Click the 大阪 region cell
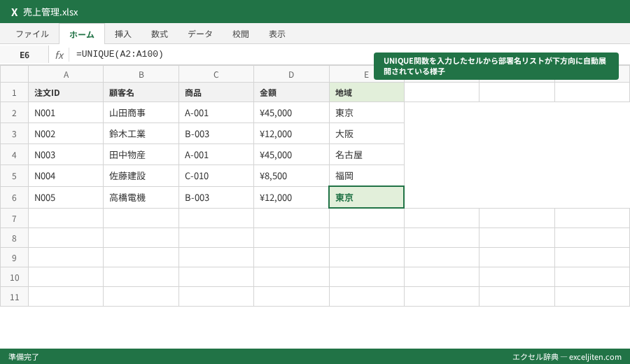The image size is (630, 364). coord(366,134)
